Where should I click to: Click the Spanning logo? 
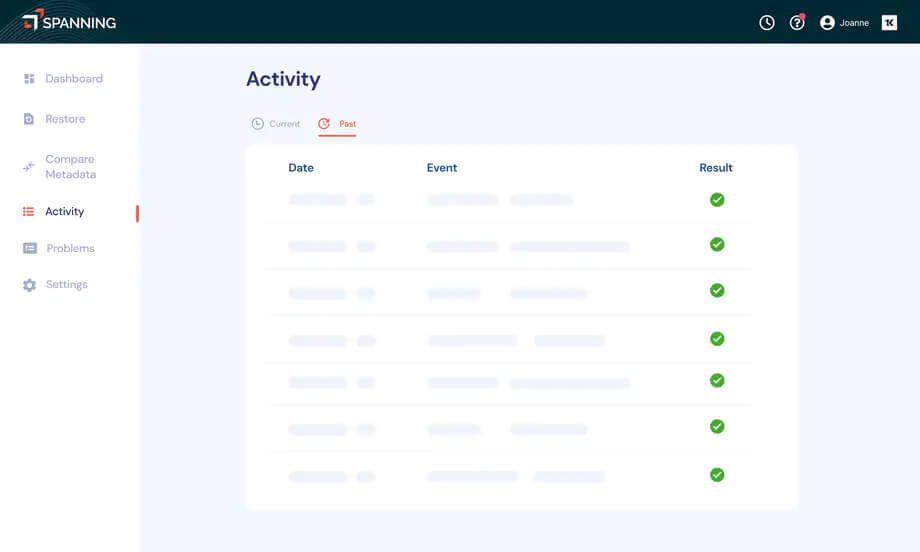(x=69, y=21)
